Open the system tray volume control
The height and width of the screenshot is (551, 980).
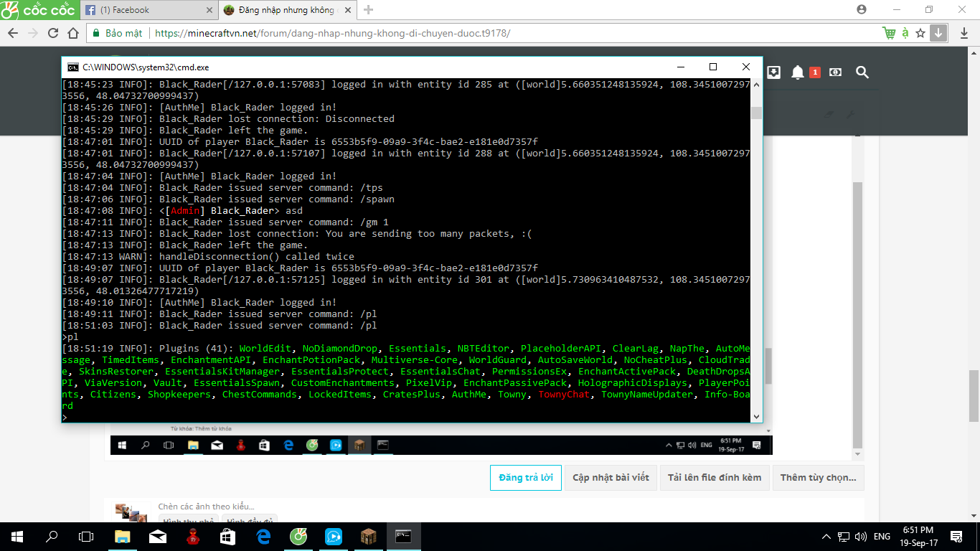click(x=860, y=537)
